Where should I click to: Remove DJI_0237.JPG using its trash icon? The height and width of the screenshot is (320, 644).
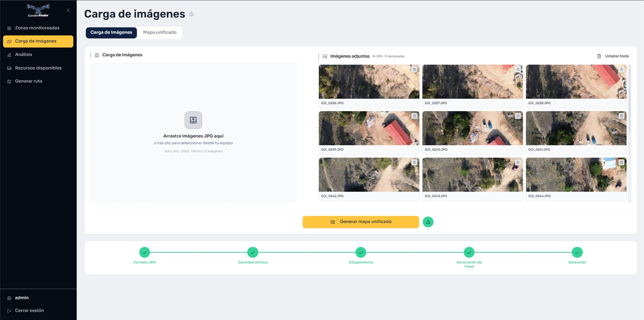pos(518,70)
